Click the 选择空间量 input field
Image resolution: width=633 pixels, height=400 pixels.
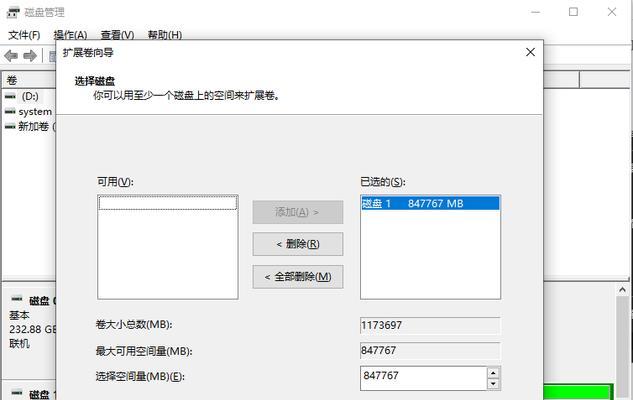(x=424, y=378)
